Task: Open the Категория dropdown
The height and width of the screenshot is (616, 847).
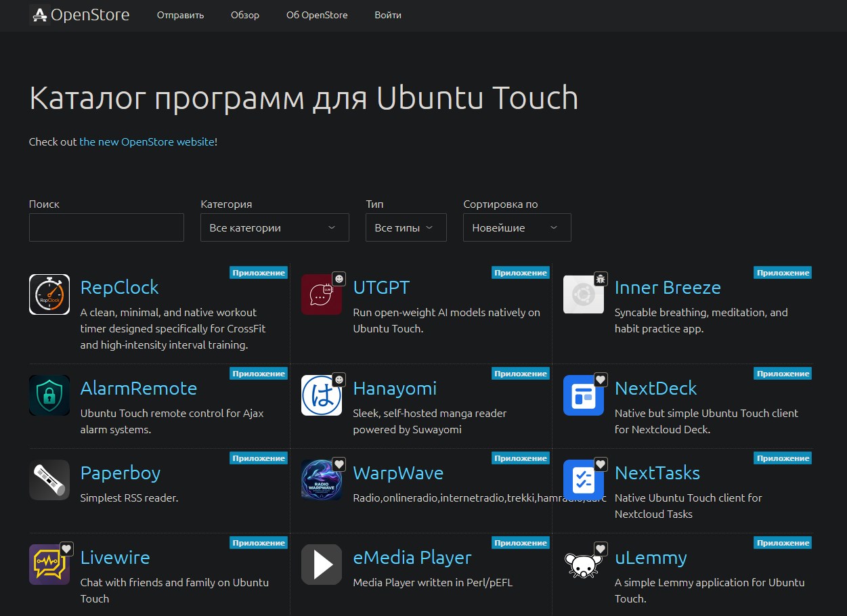Action: pos(275,227)
